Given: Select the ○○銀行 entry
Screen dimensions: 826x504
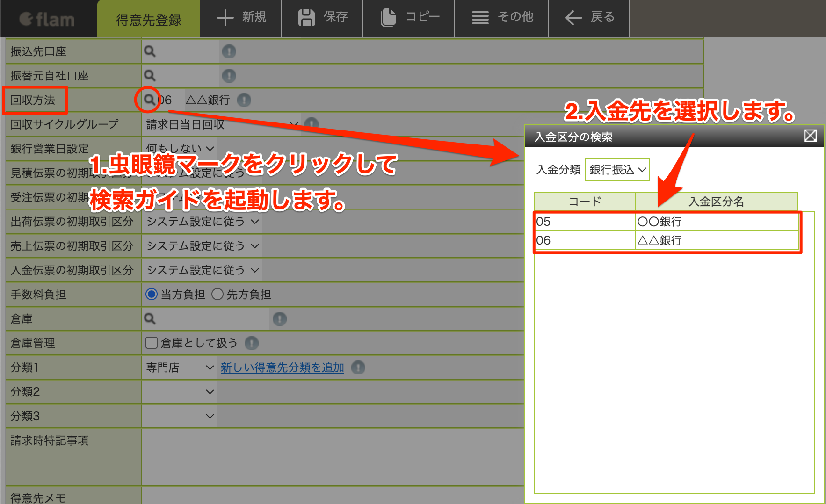Looking at the screenshot, I should [717, 222].
